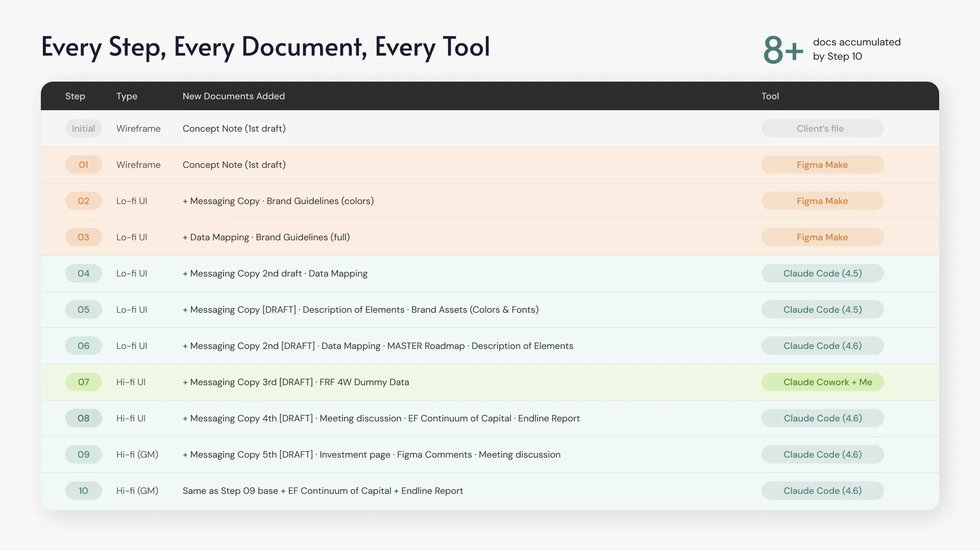Click the 'FRF 4W Dummy Data' documents cell

(x=296, y=382)
